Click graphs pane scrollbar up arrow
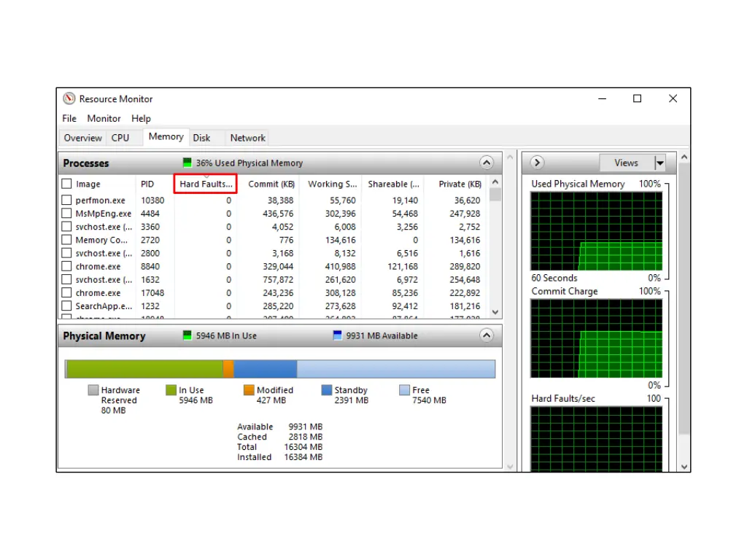The height and width of the screenshot is (560, 747). coord(684,157)
